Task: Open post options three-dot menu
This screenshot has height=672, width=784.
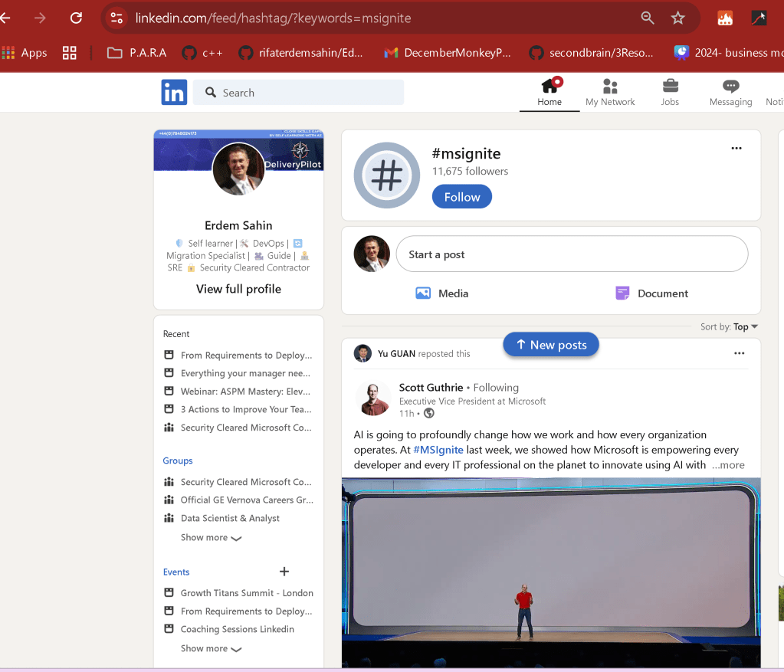Action: [x=740, y=353]
